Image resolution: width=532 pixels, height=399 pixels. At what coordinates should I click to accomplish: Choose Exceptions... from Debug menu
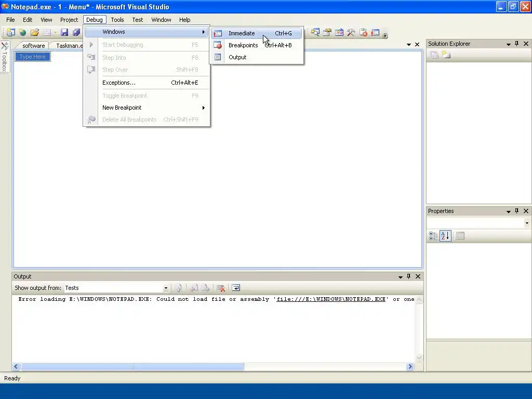pos(147,83)
